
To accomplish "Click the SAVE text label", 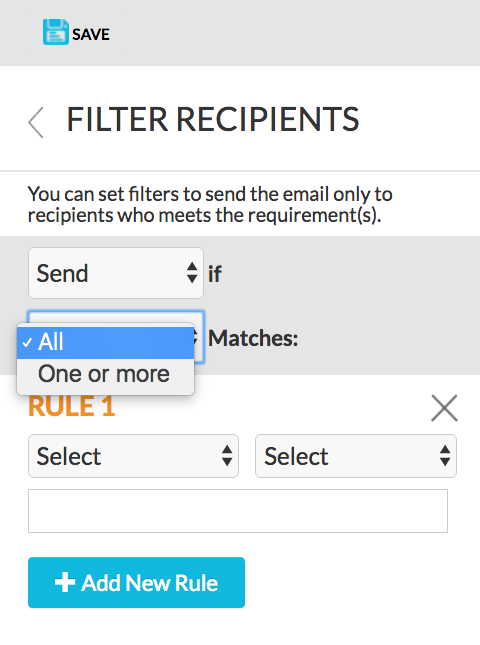I will [x=91, y=35].
